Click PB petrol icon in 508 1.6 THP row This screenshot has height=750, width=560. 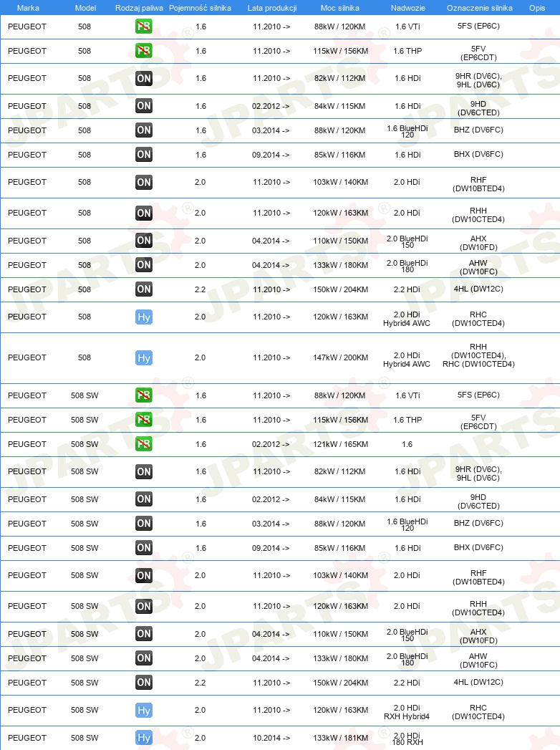click(x=144, y=51)
